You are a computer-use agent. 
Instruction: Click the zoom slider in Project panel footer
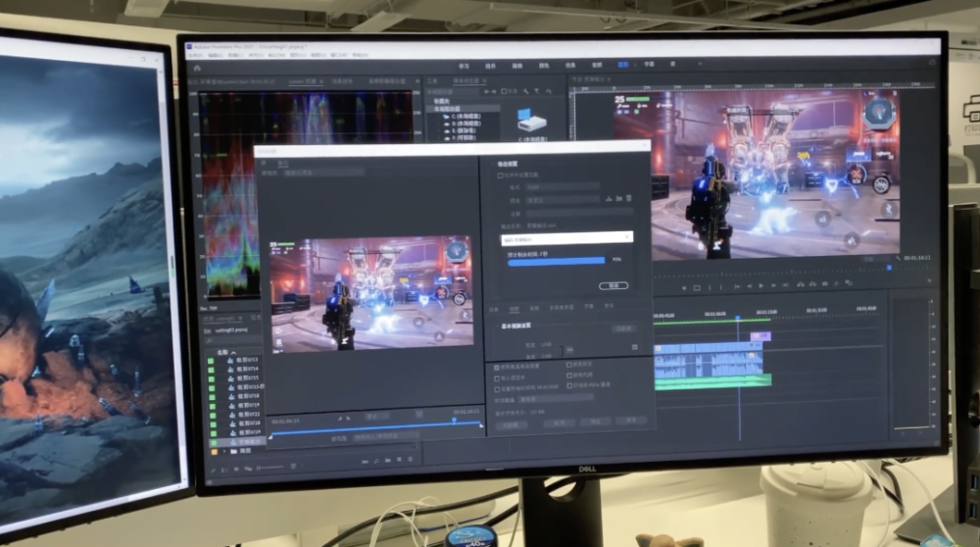(270, 468)
